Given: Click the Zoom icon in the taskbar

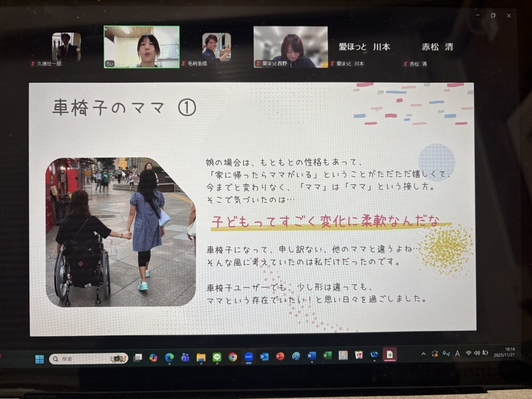Looking at the screenshot, I should [249, 357].
